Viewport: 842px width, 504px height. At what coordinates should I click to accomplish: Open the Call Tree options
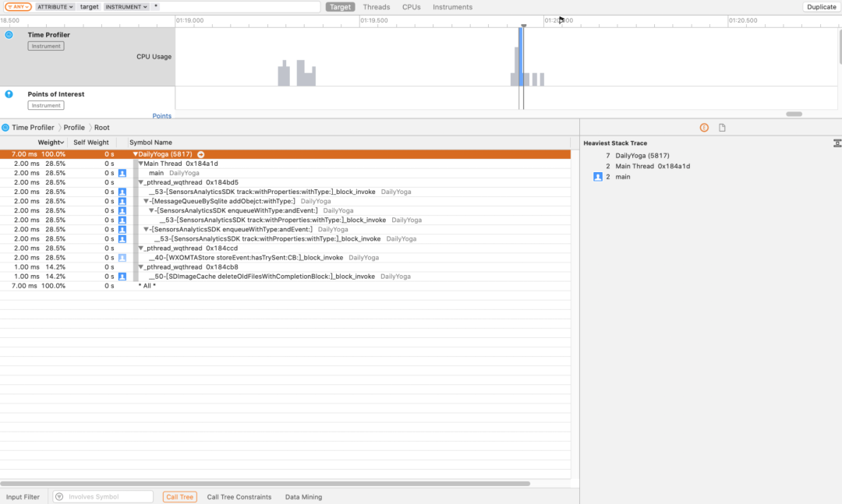(x=179, y=497)
